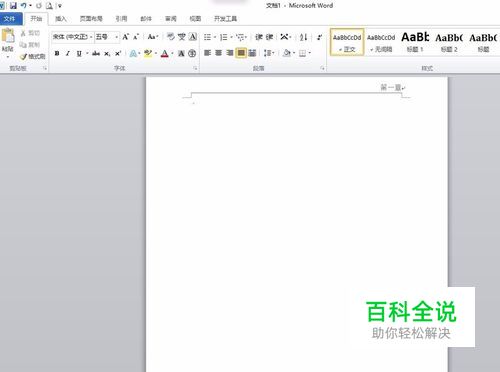Click the Text Effects glowing A icon
Viewport: 500px width, 372px height.
[x=133, y=53]
